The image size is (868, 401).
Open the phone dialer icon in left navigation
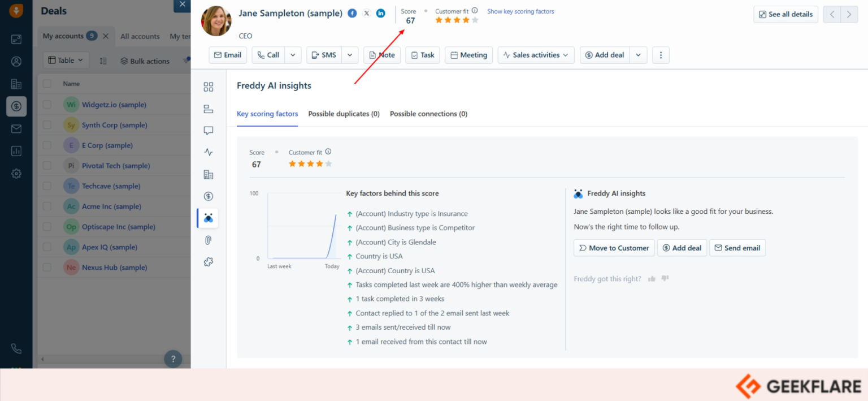pos(16,348)
